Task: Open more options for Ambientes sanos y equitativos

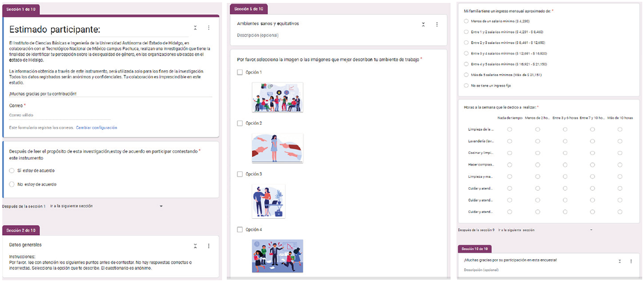Action: tap(437, 25)
